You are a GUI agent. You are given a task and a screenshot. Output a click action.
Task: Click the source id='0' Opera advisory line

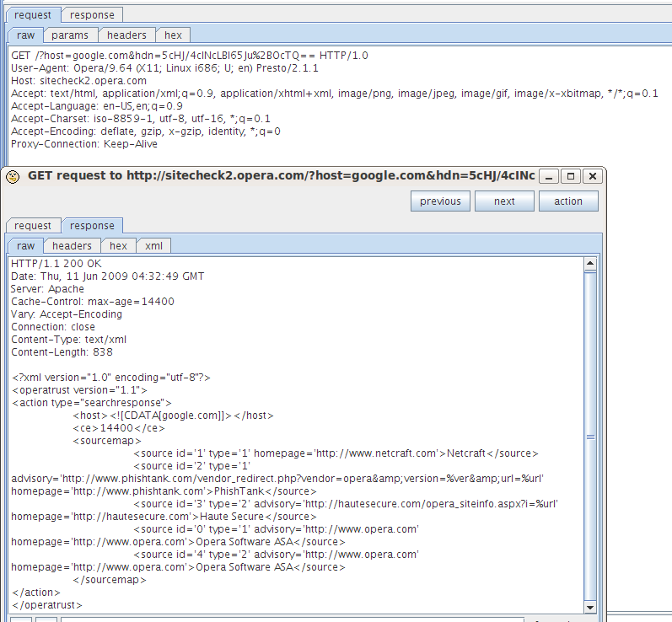coord(276,529)
